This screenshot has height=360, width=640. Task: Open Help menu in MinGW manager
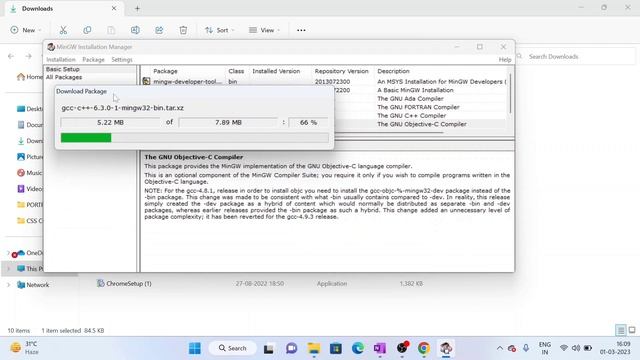(505, 60)
